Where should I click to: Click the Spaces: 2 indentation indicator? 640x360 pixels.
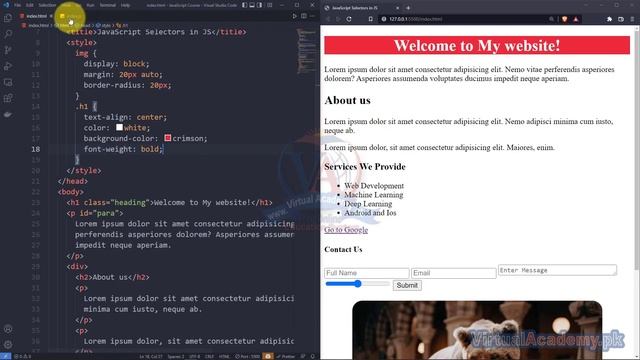coord(176,356)
